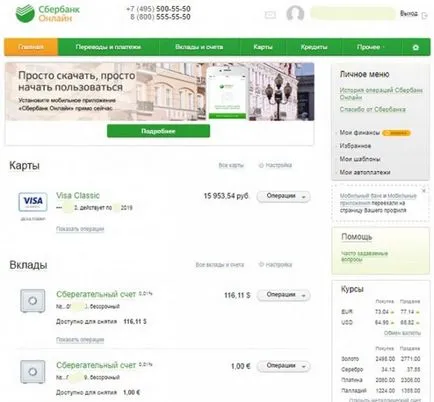
Task: Open Все вклады и счета link
Action: point(220,265)
